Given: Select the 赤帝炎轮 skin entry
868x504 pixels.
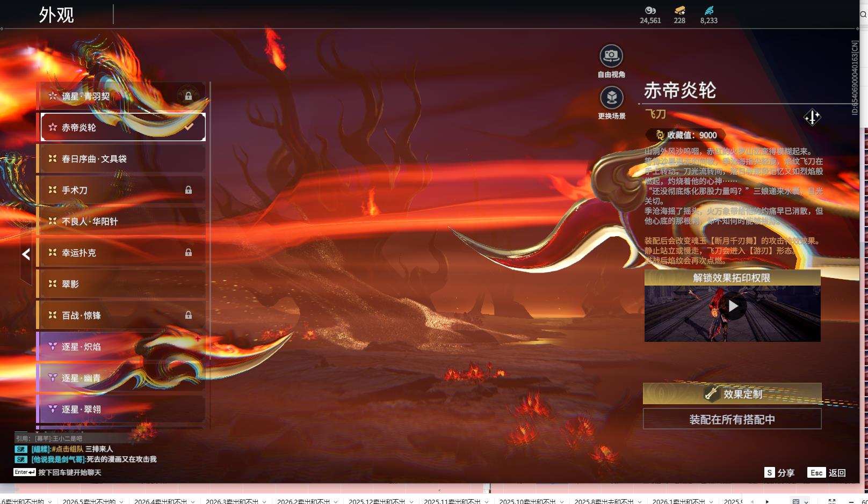Looking at the screenshot, I should [123, 127].
